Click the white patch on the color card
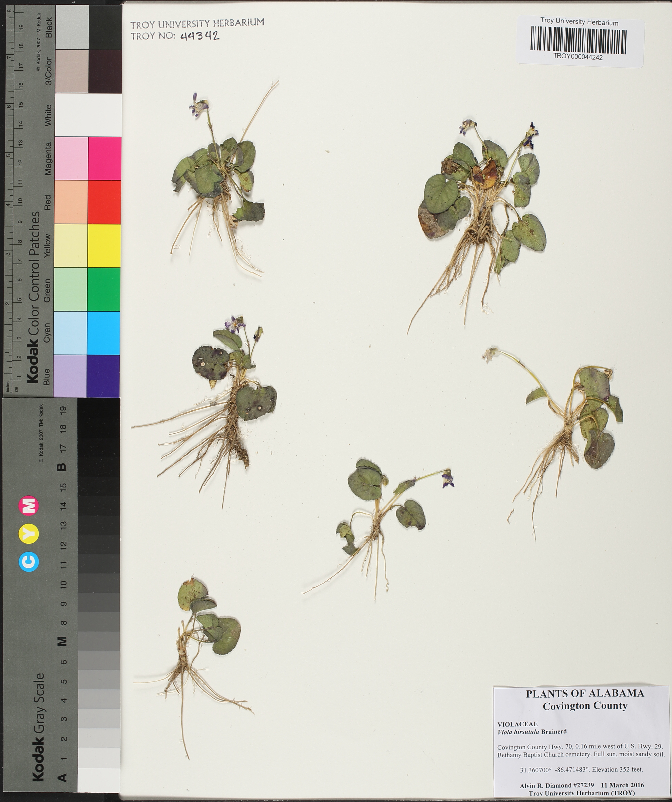This screenshot has width=672, height=802. 88,115
